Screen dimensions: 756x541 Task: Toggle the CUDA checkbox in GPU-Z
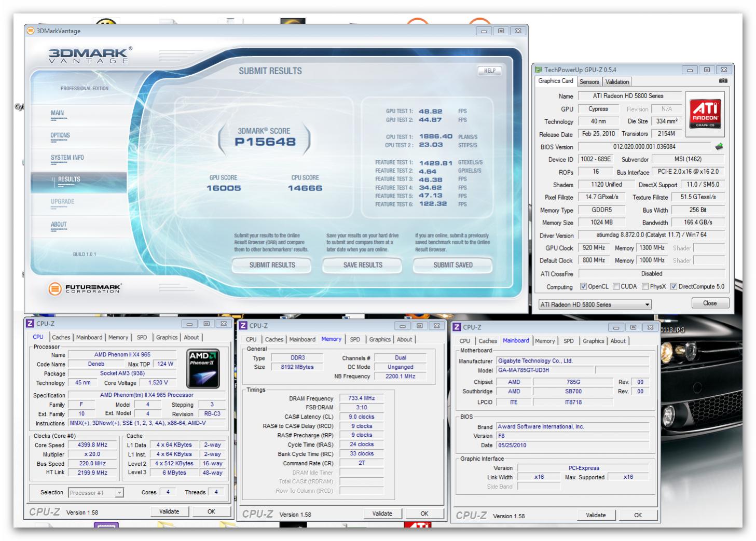(616, 286)
